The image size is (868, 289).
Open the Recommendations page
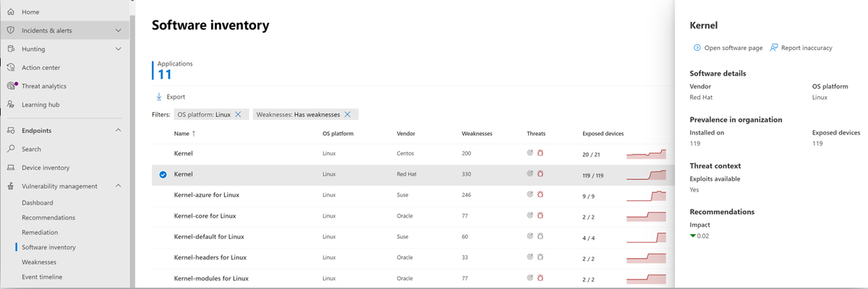48,217
